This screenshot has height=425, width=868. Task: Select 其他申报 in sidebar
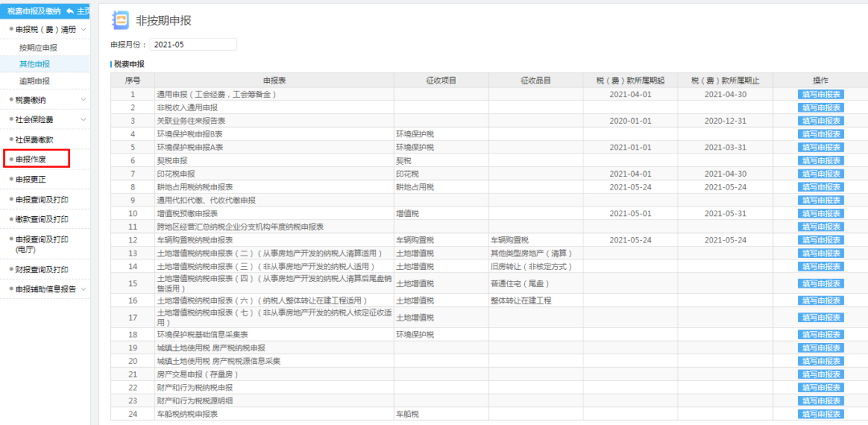[35, 64]
